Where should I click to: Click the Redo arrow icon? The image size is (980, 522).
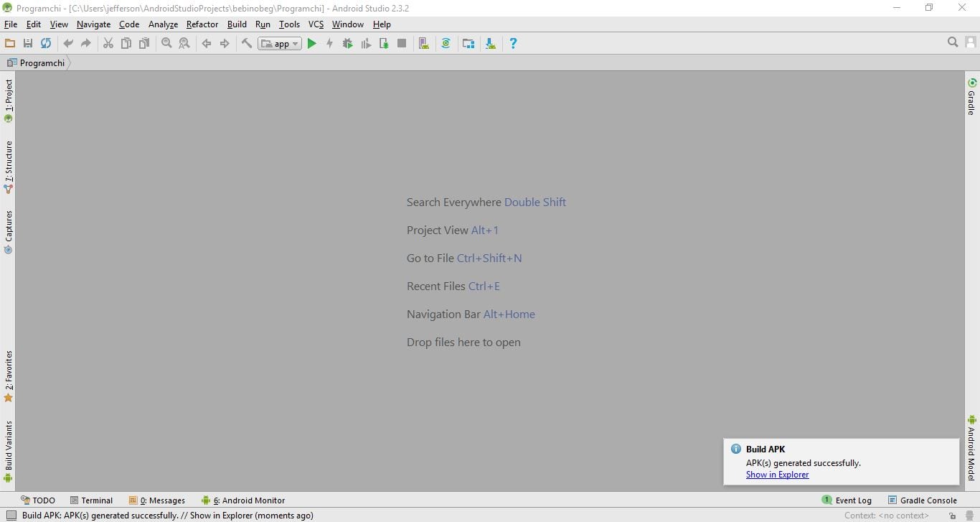(x=86, y=43)
